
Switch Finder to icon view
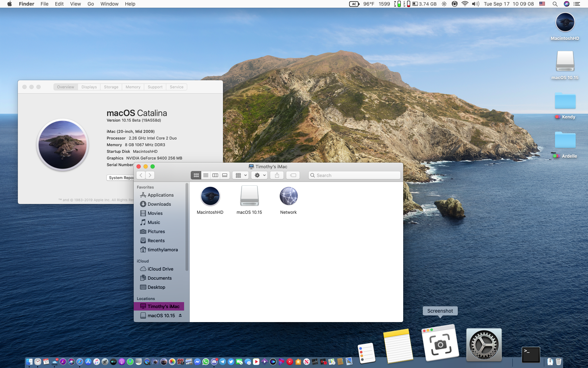pos(196,175)
